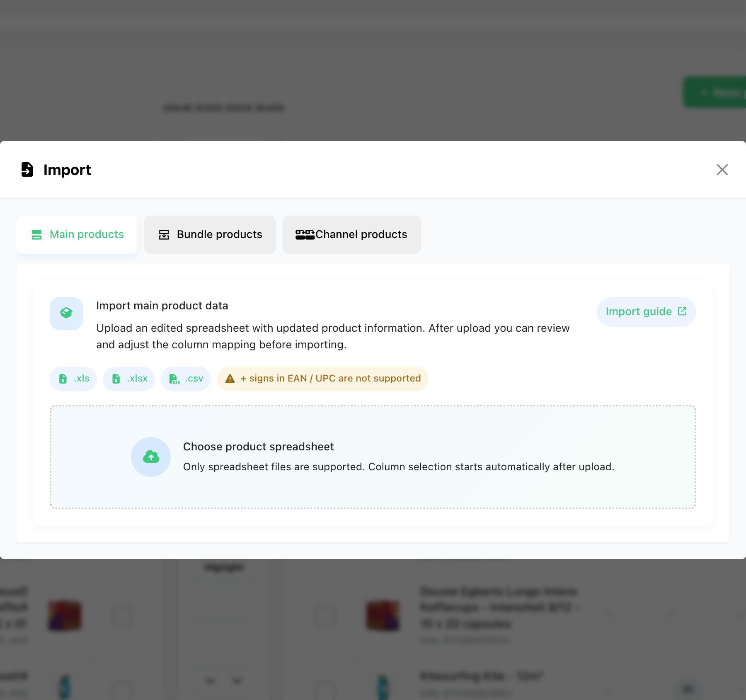Click the cloud upload icon
The image size is (746, 700).
point(151,457)
